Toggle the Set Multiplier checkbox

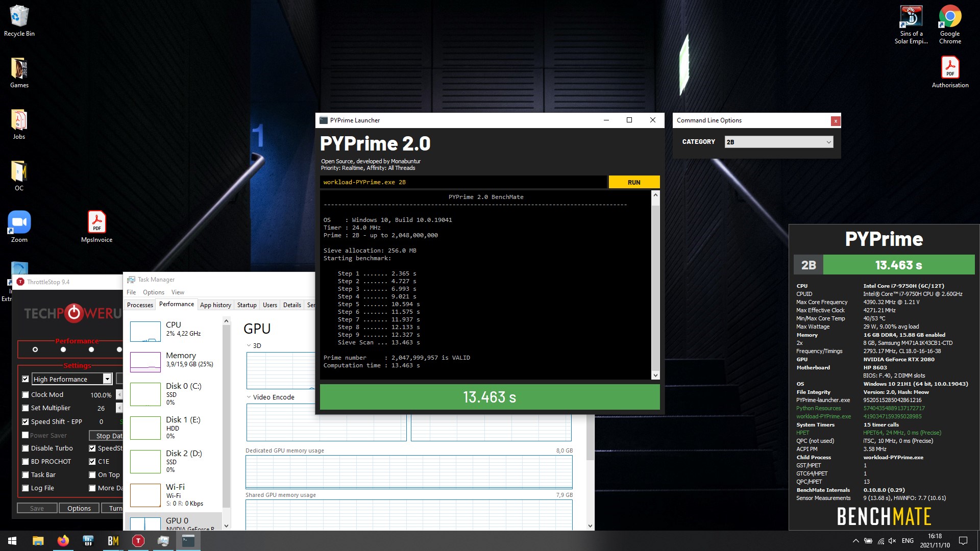(x=26, y=408)
